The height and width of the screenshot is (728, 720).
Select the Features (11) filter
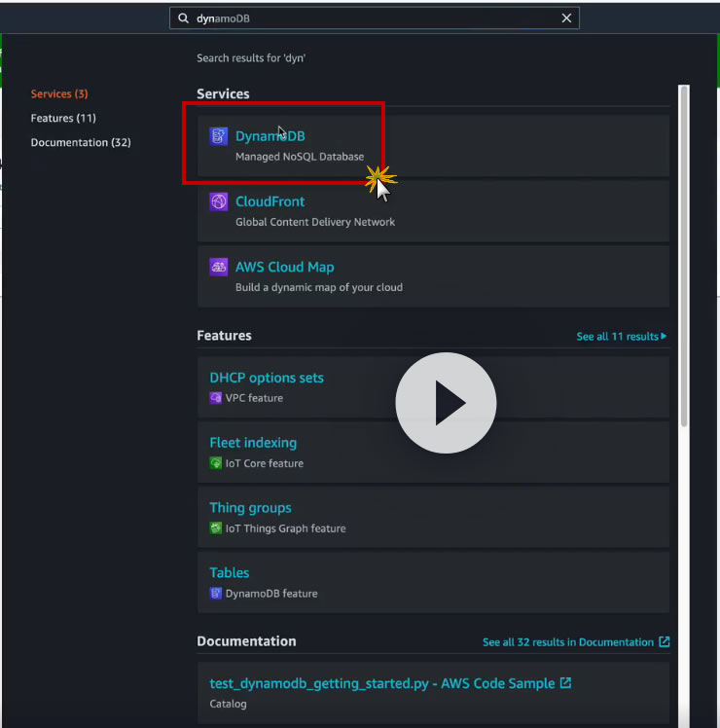[x=63, y=118]
